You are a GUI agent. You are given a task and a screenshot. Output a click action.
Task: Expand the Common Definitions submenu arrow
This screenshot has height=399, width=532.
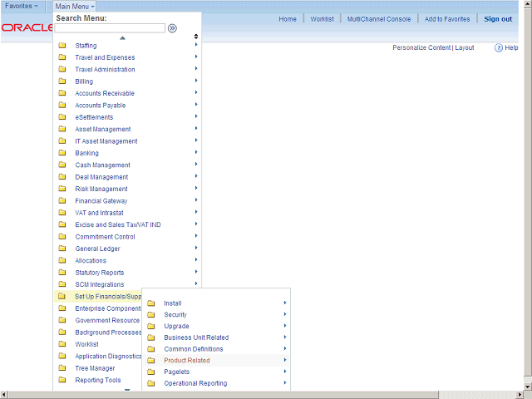(x=284, y=349)
